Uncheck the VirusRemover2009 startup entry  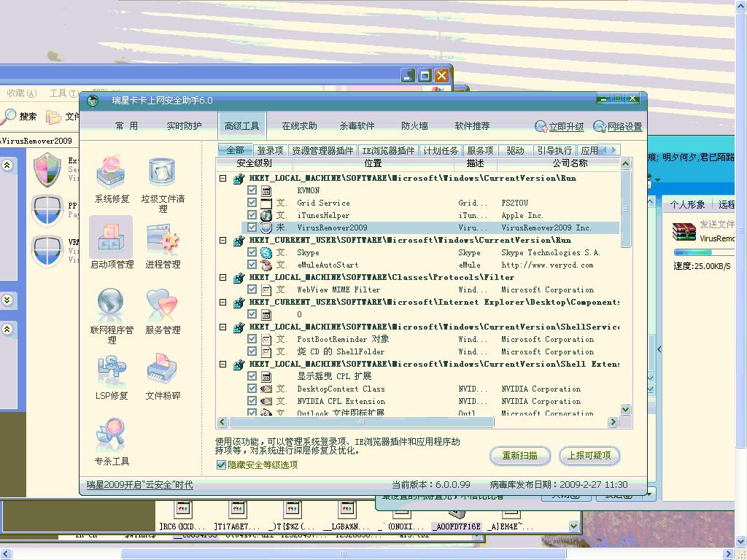(252, 227)
